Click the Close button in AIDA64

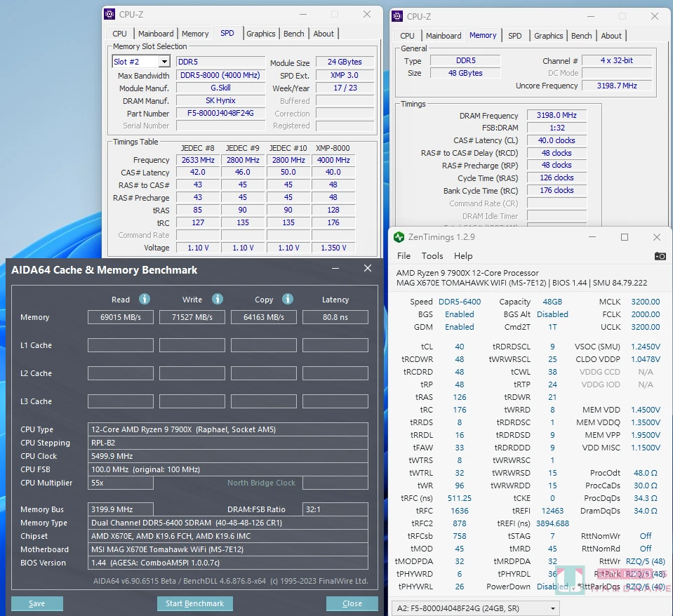[352, 603]
